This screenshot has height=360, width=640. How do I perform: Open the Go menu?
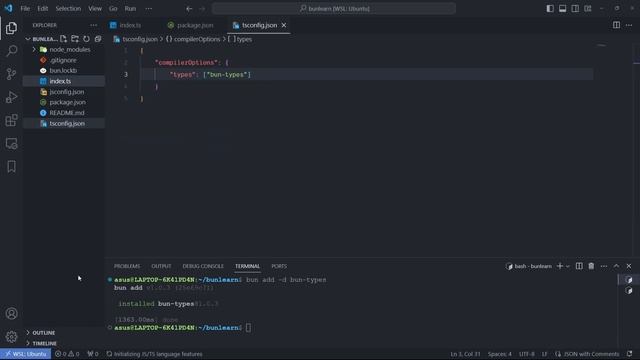click(113, 9)
